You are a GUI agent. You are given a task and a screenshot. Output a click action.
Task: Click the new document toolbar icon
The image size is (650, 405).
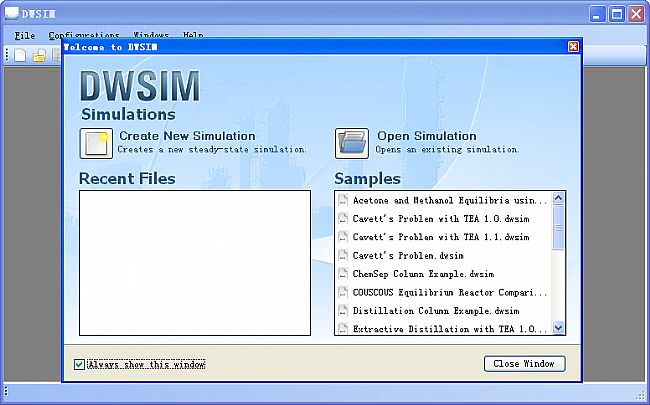[20, 55]
